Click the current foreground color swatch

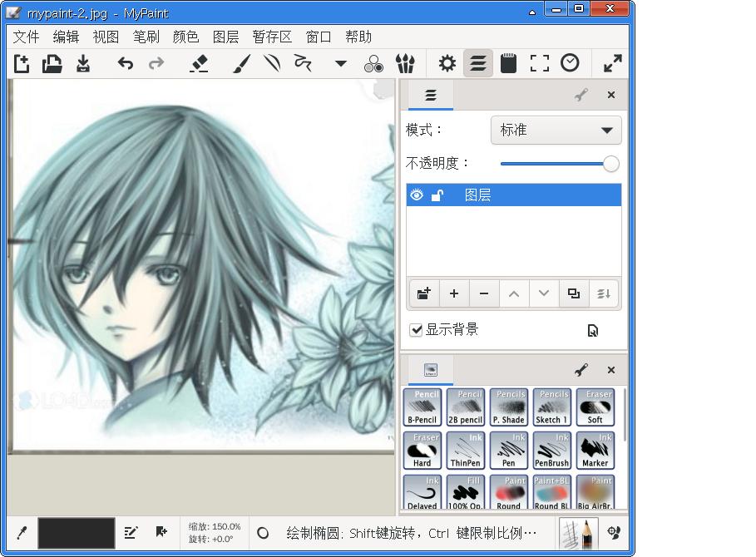[x=77, y=533]
